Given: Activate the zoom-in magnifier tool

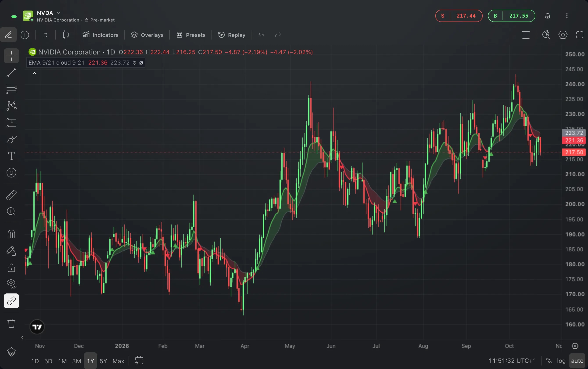Looking at the screenshot, I should click(11, 211).
